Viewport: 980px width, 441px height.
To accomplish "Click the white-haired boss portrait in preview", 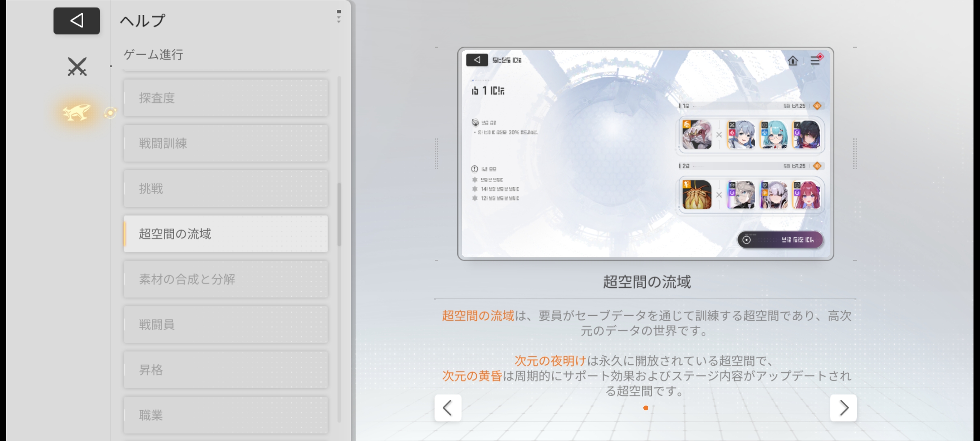I will 697,135.
